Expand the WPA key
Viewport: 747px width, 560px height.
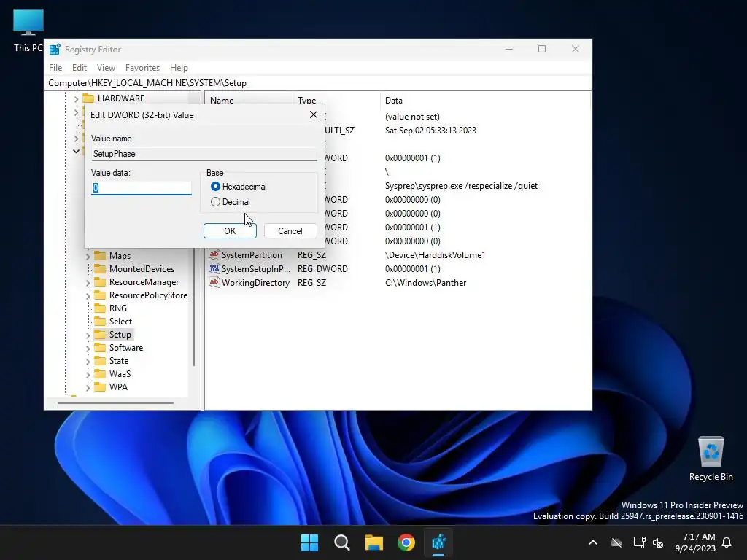88,388
